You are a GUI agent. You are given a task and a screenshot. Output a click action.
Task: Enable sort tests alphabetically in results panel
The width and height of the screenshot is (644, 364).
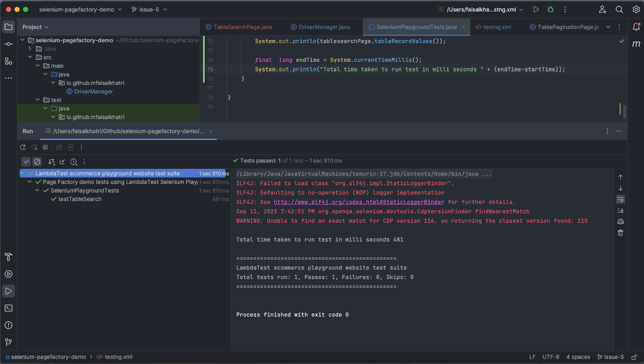click(52, 161)
